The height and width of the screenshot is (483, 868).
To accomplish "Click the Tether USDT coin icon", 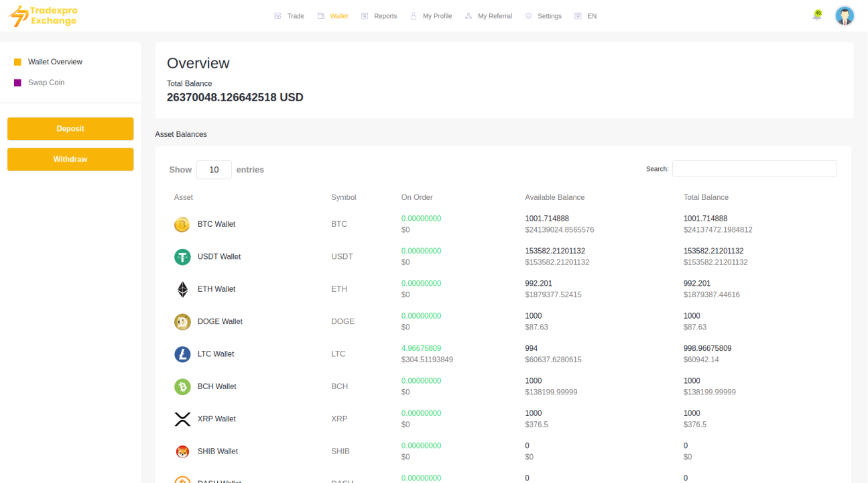I will (182, 257).
